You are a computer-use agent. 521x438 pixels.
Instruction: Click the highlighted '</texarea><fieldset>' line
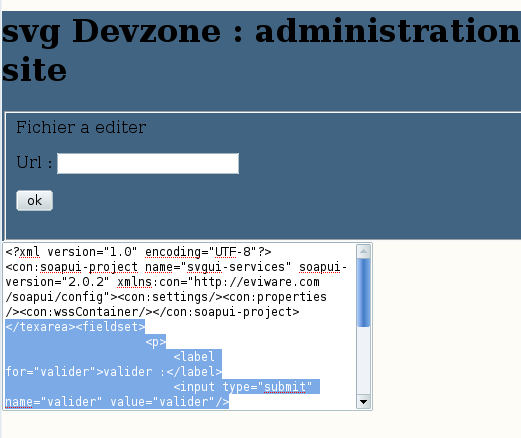coord(75,327)
